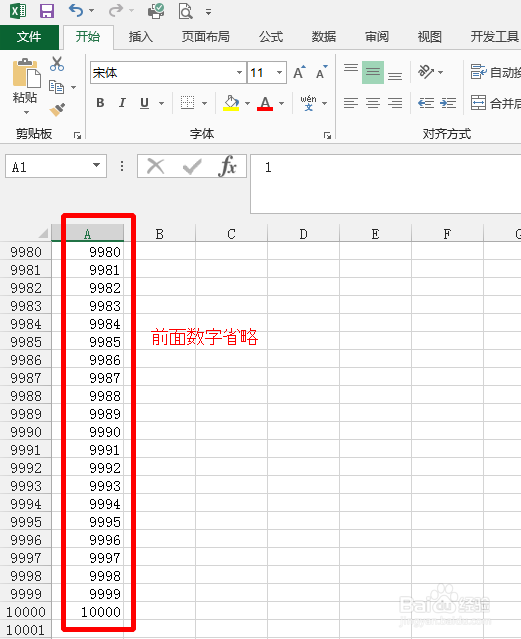Click the Quick Print icon
This screenshot has height=639, width=521.
(156, 11)
